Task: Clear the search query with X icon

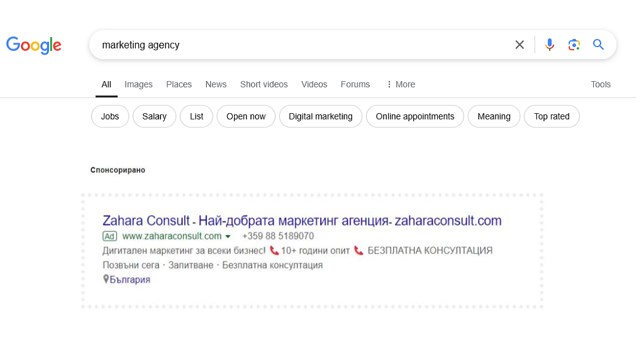Action: click(x=519, y=45)
